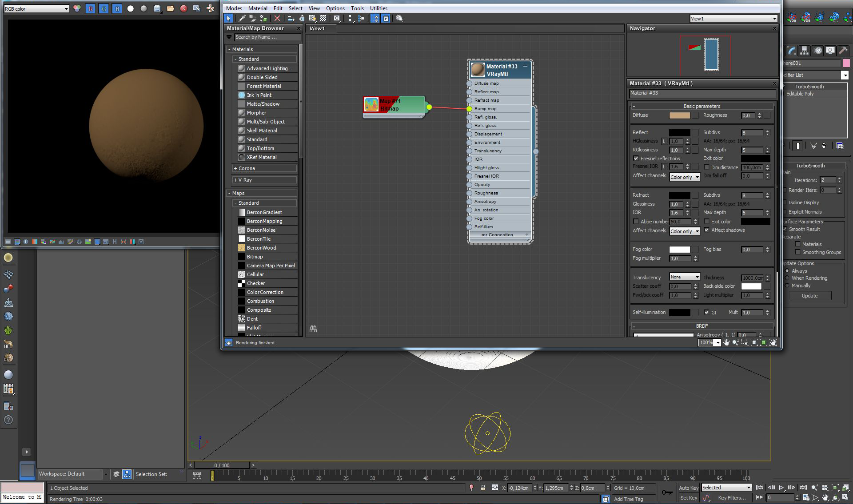Open the Translucency type dropdown
The height and width of the screenshot is (504, 853).
point(685,277)
